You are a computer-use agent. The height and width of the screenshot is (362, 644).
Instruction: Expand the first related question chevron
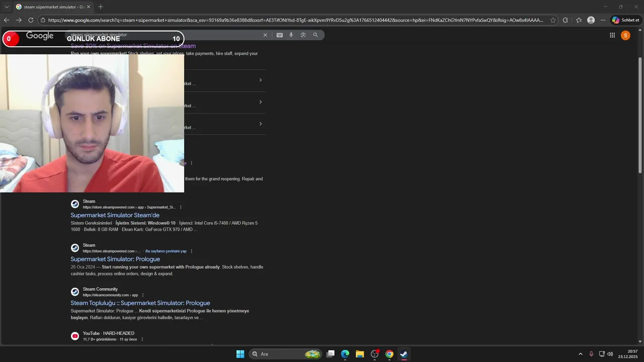point(260,80)
